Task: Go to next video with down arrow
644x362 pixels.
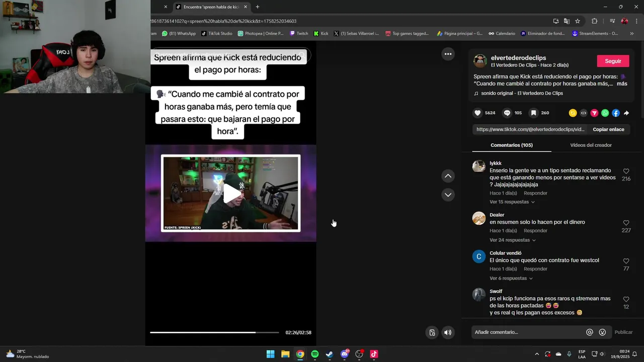Action: [448, 195]
